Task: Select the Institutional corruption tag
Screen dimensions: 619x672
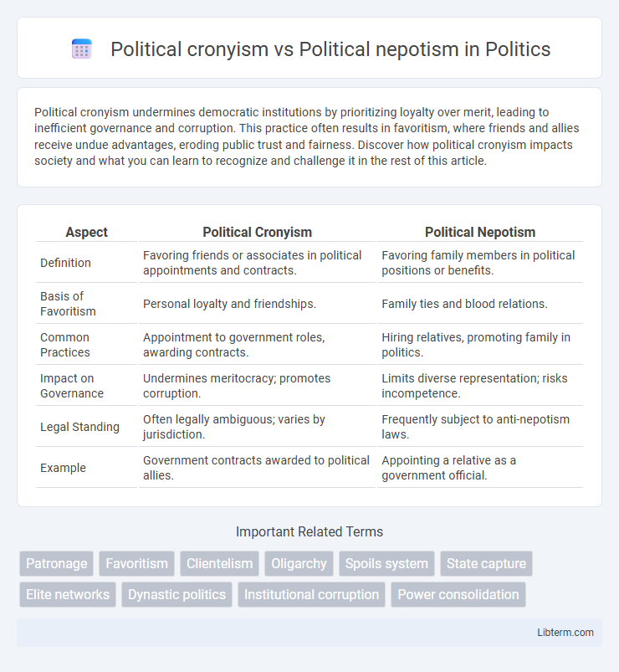Action: 311,594
